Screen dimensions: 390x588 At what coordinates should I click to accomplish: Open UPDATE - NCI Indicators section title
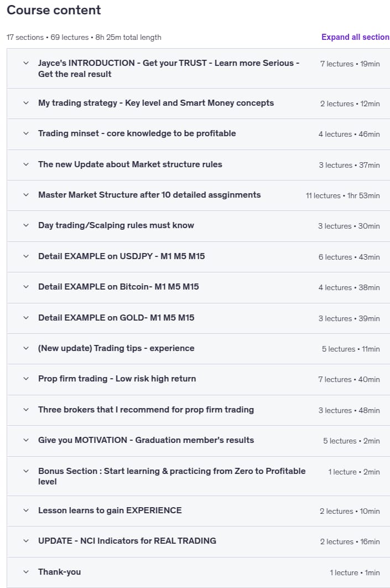click(127, 541)
